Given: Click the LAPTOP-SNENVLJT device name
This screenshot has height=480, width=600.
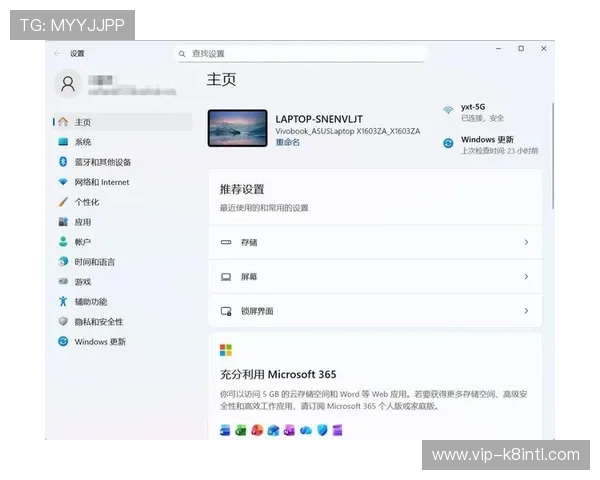Looking at the screenshot, I should tap(319, 119).
